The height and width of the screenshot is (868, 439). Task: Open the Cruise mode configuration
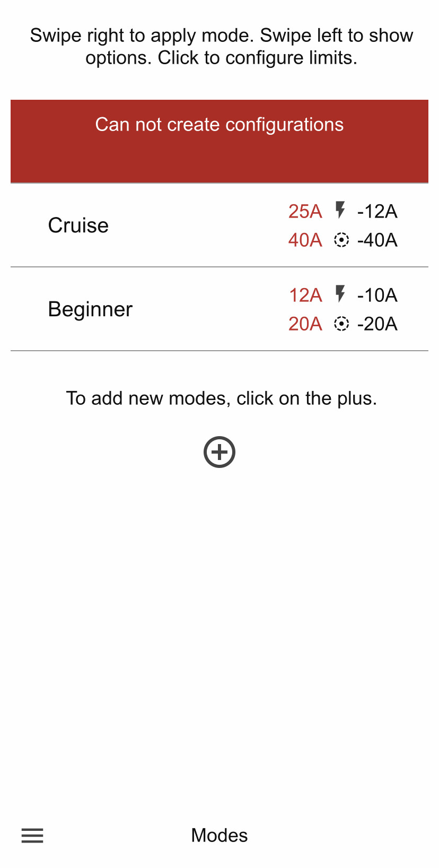point(78,225)
